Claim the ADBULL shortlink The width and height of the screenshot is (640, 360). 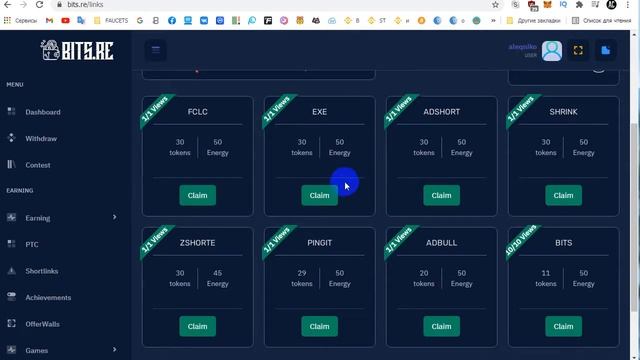click(441, 326)
